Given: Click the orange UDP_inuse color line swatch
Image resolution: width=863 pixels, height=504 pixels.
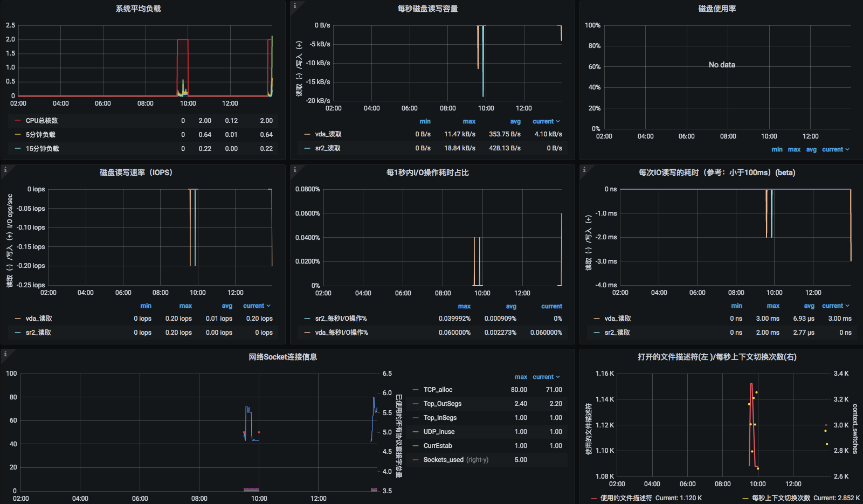Looking at the screenshot, I should [416, 432].
